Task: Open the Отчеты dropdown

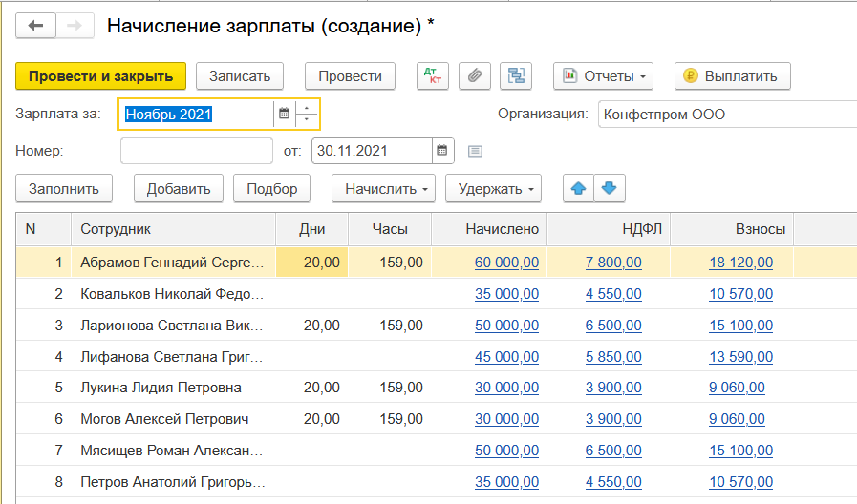Action: tap(603, 76)
